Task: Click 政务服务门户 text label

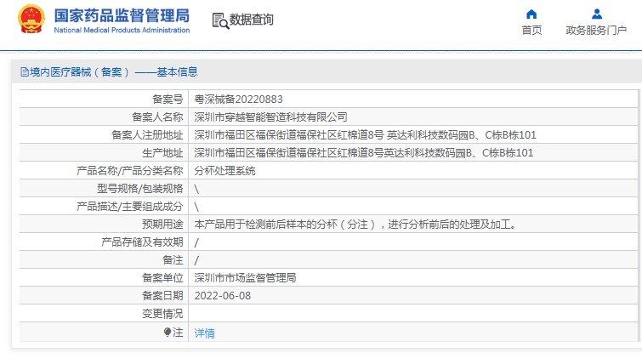Action: 596,31
